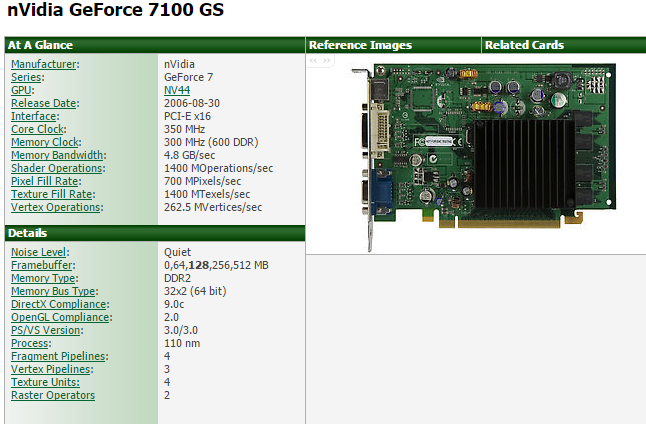Screen dimensions: 646x424
Task: Open the Pixel Fill Rate link
Action: (x=45, y=181)
